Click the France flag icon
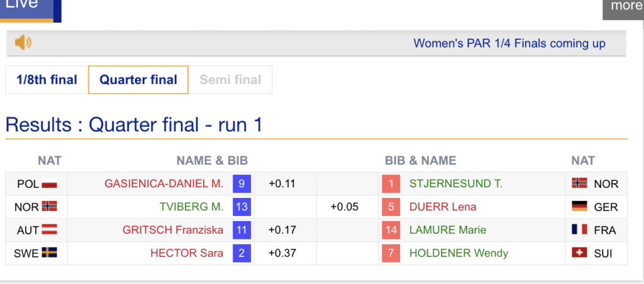Screen dimensions: 644x284 click(579, 230)
